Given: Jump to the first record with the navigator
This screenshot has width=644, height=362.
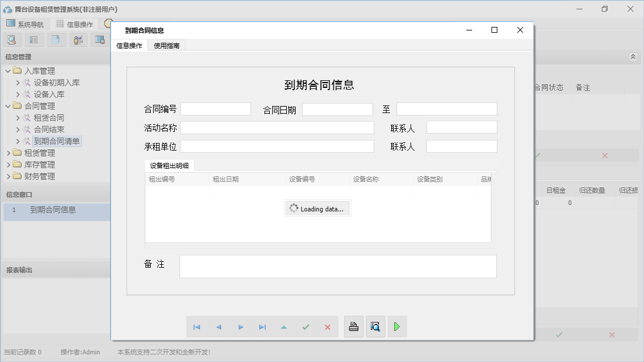Looking at the screenshot, I should [197, 327].
